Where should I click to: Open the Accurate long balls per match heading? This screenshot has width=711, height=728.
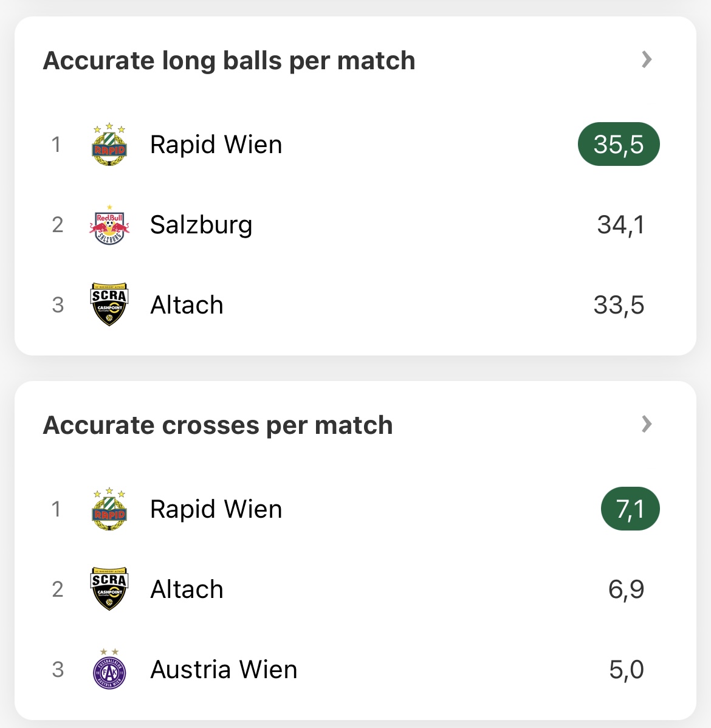coord(229,61)
